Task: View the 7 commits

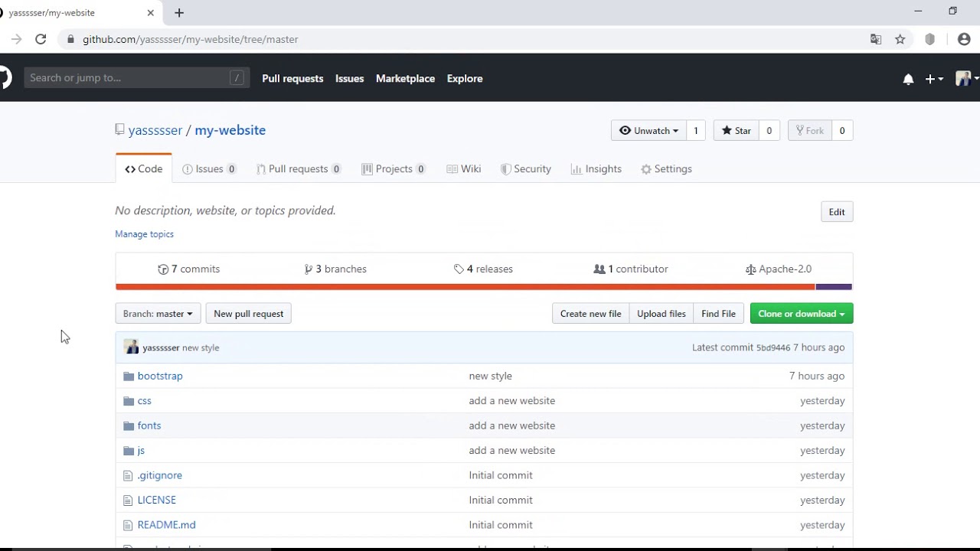Action: tap(188, 269)
